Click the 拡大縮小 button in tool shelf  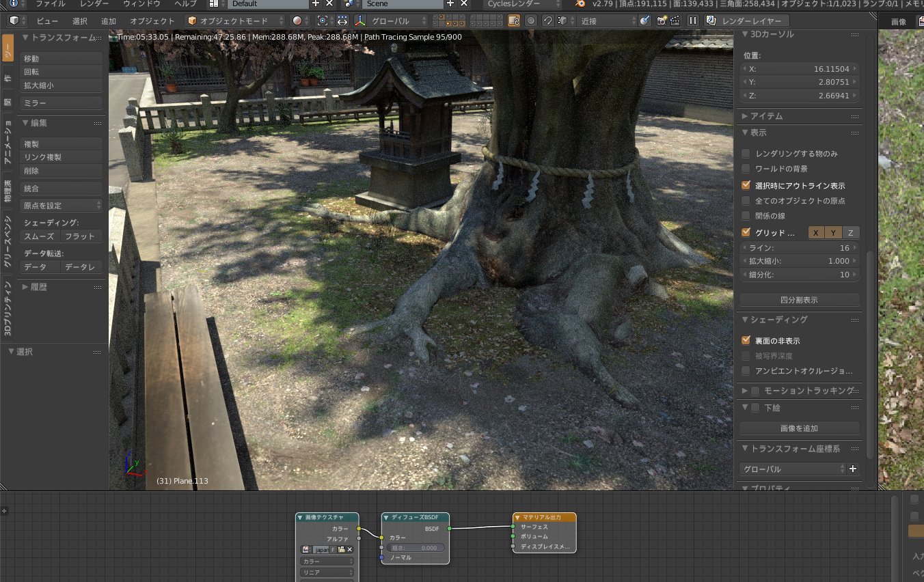click(62, 85)
